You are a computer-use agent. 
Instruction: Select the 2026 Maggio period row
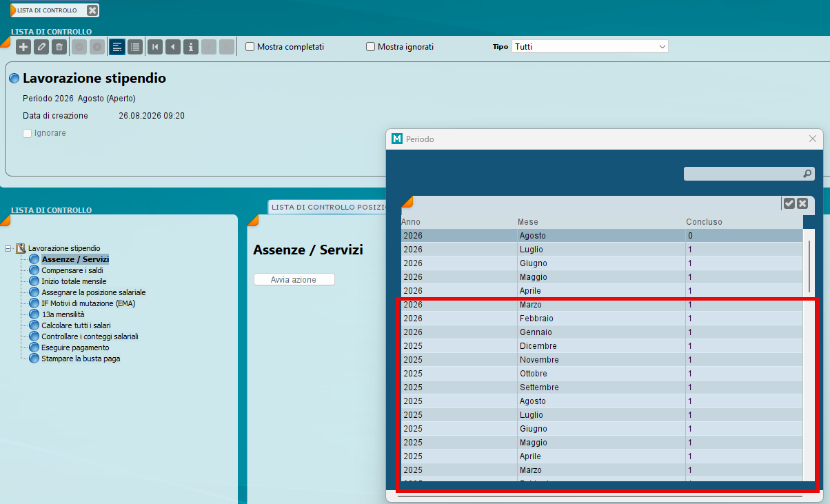click(x=602, y=277)
